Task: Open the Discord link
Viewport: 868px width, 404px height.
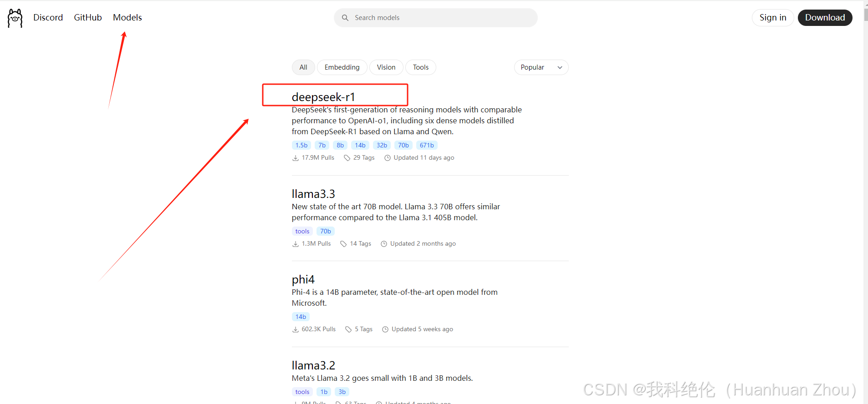Action: [x=48, y=17]
